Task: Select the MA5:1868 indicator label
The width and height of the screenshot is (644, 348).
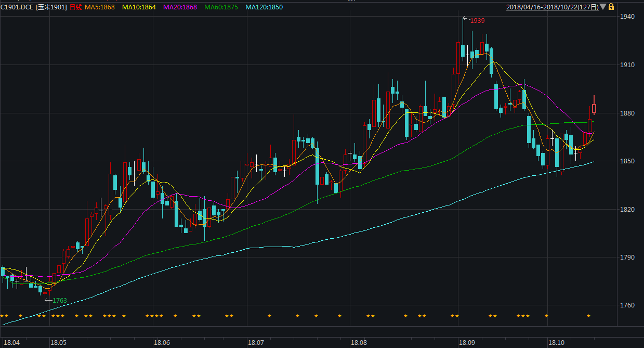Action: 100,7
